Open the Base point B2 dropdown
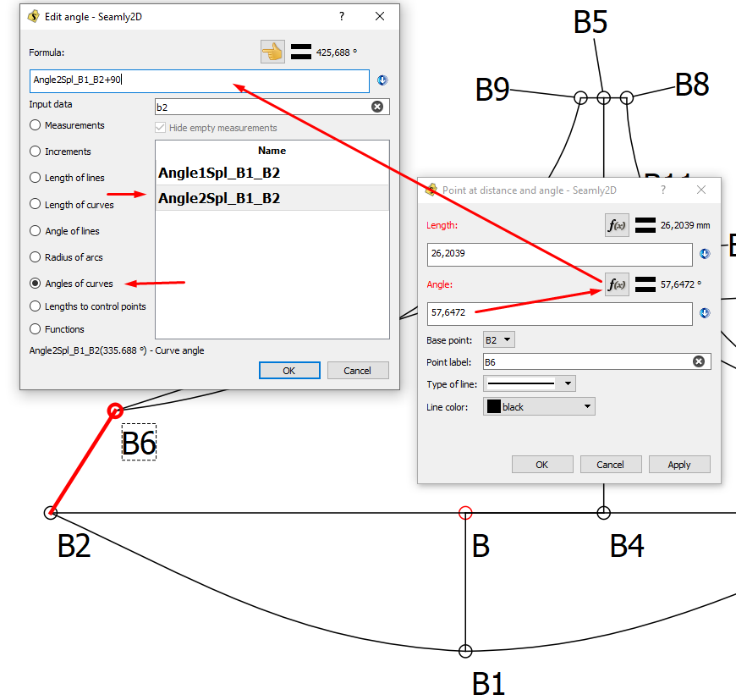736x700 pixels. (x=498, y=339)
